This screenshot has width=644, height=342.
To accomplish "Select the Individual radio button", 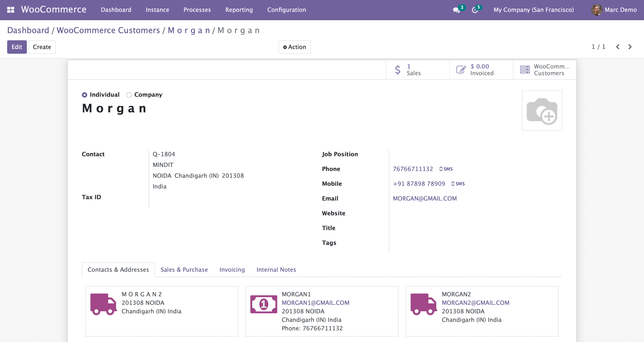I will 85,95.
